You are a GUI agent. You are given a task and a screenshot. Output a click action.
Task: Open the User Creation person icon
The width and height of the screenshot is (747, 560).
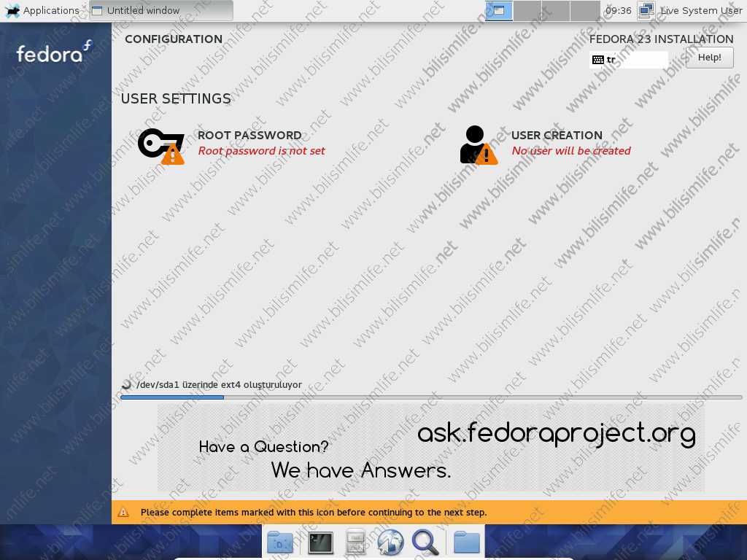pos(479,145)
